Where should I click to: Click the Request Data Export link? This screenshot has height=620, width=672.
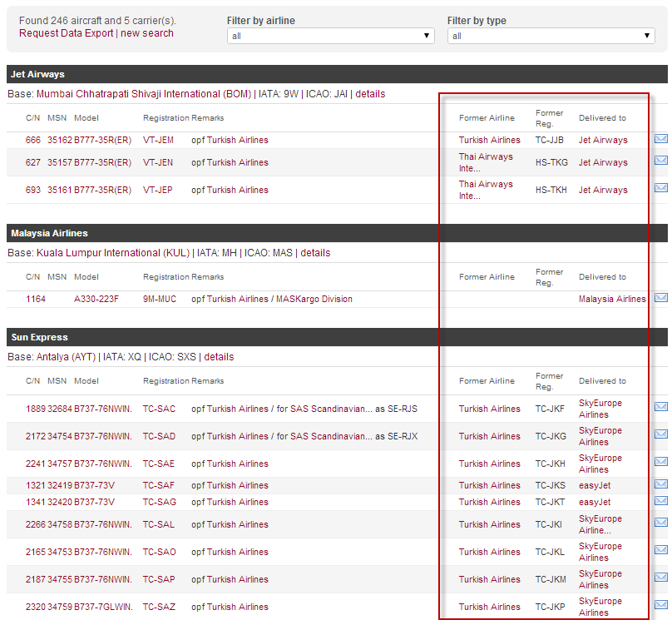point(67,33)
